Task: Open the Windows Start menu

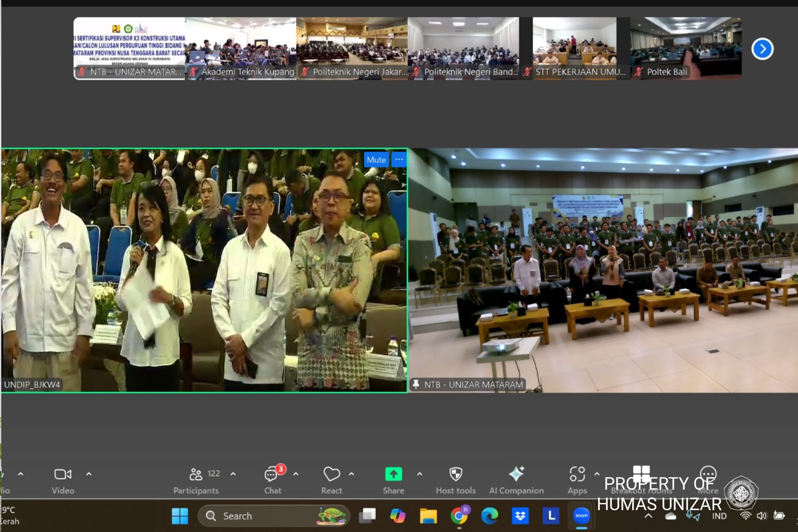Action: 180,516
